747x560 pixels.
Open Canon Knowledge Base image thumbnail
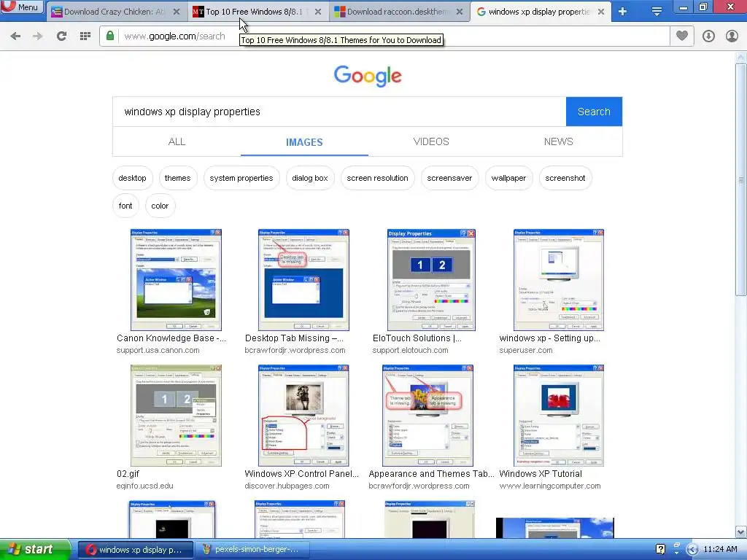176,280
